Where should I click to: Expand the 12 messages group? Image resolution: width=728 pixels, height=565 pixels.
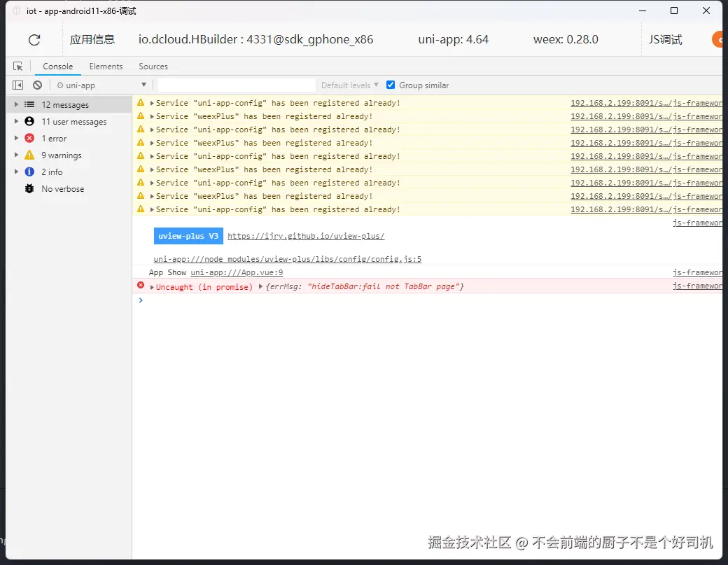coord(16,104)
